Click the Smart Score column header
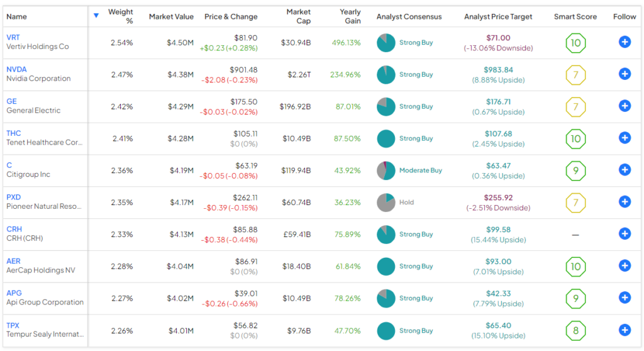Image resolution: width=644 pixels, height=351 pixels. tap(575, 17)
